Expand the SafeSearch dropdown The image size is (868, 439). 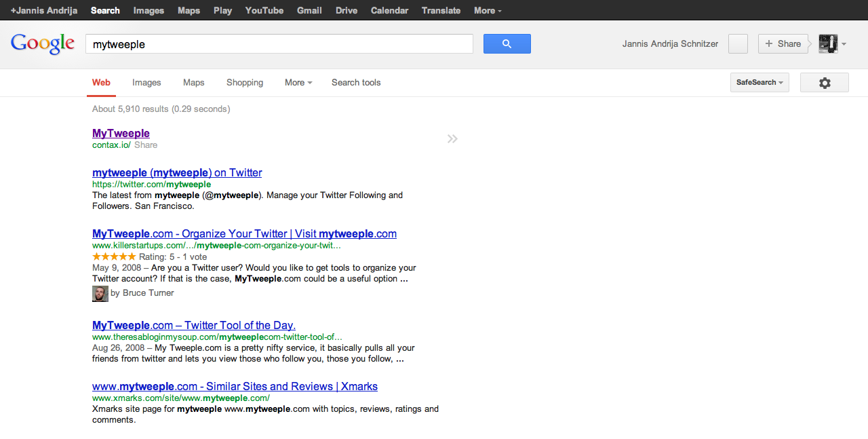(759, 83)
